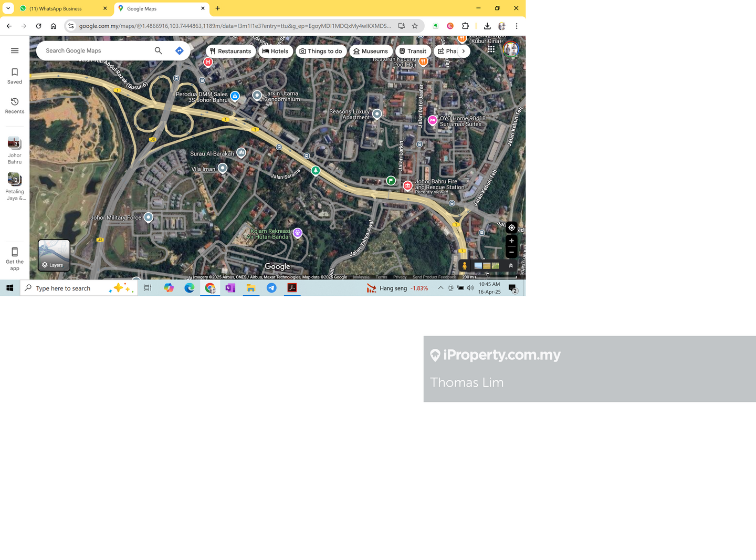This screenshot has width=756, height=560.
Task: Click the Directions arrow icon
Action: (179, 51)
